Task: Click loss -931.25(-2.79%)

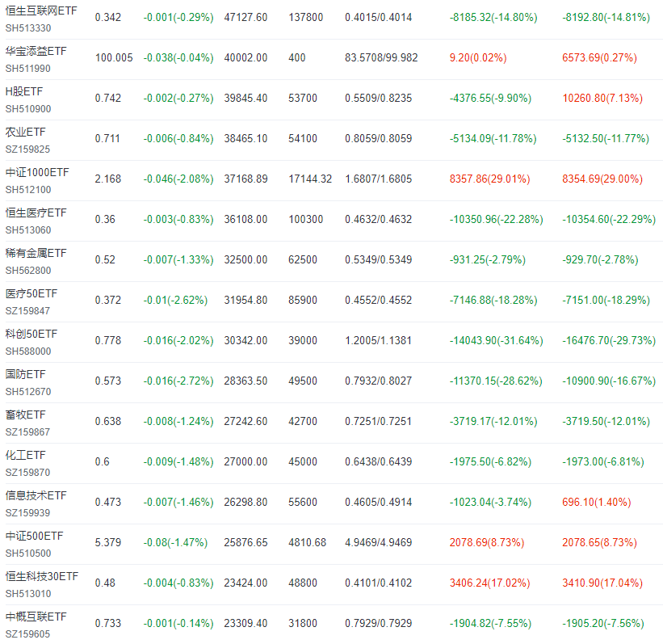Action: (x=487, y=260)
